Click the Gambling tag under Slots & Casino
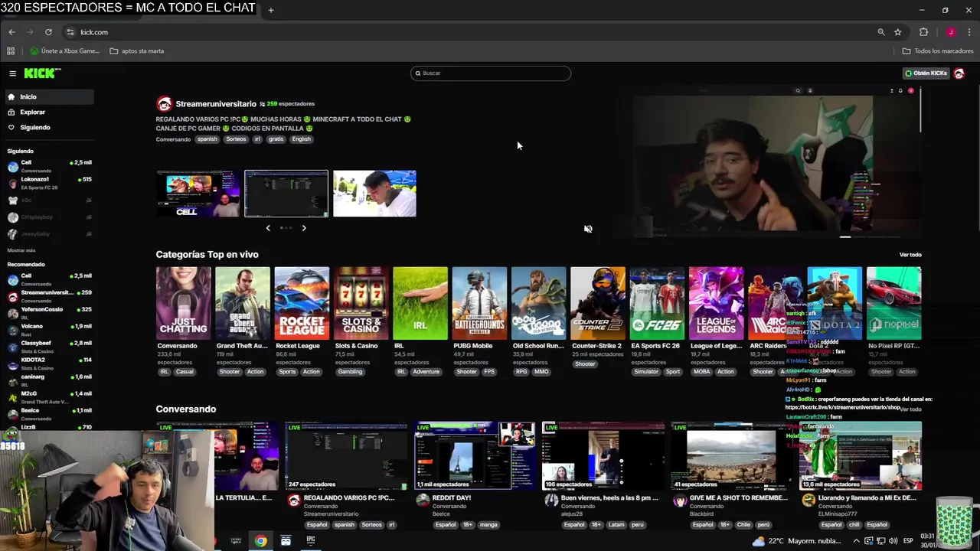The height and width of the screenshot is (551, 980). pos(350,372)
